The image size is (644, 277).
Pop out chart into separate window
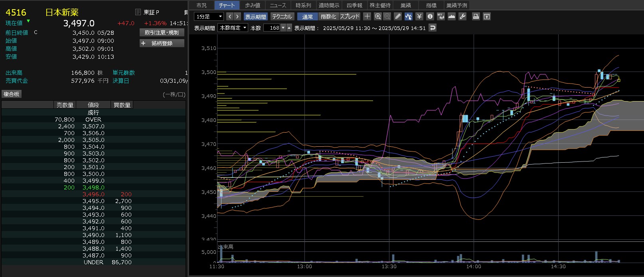click(487, 16)
